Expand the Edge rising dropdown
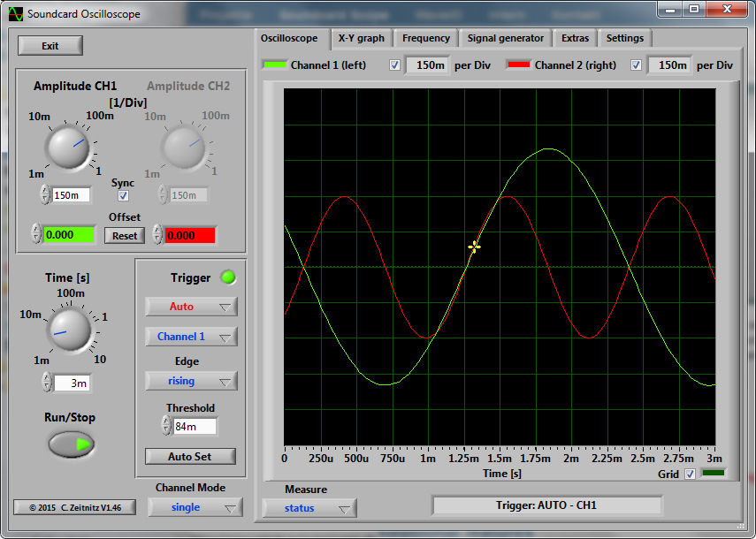Screen dimensions: 756x539 click(191, 381)
